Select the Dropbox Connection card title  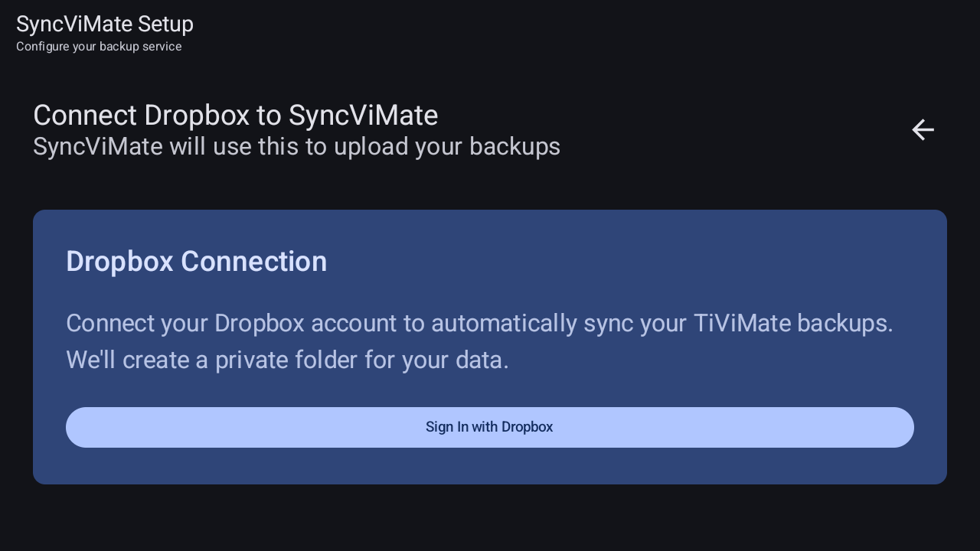tap(196, 261)
